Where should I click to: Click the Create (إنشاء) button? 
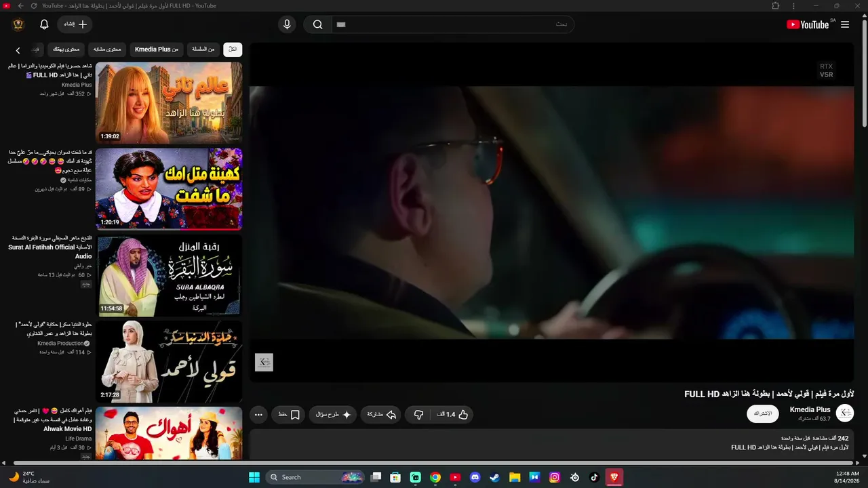pyautogui.click(x=75, y=24)
